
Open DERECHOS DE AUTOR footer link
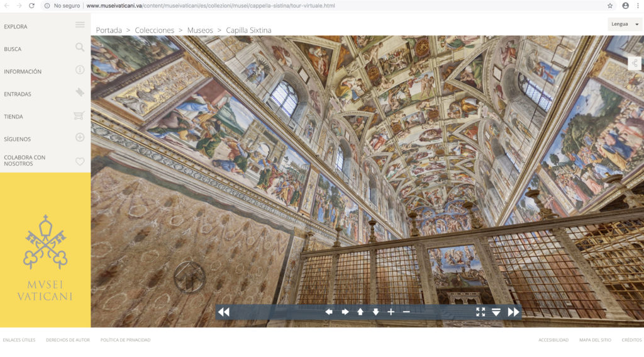pyautogui.click(x=68, y=340)
